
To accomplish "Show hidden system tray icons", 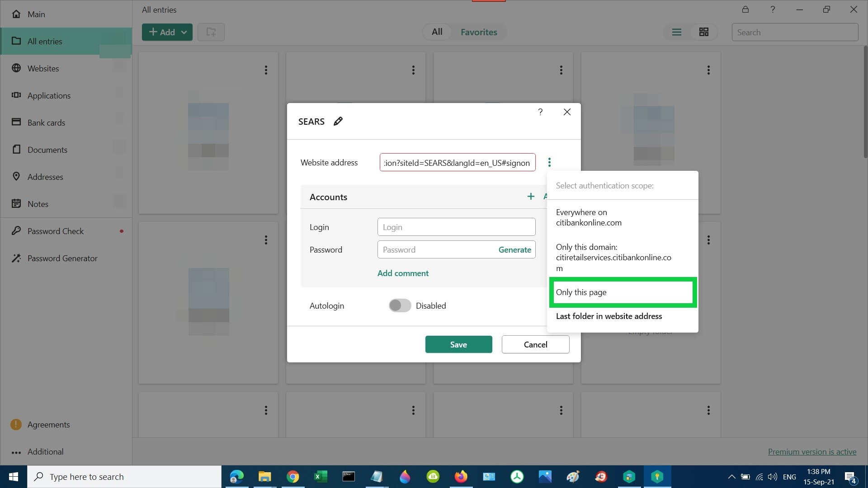I will click(731, 477).
